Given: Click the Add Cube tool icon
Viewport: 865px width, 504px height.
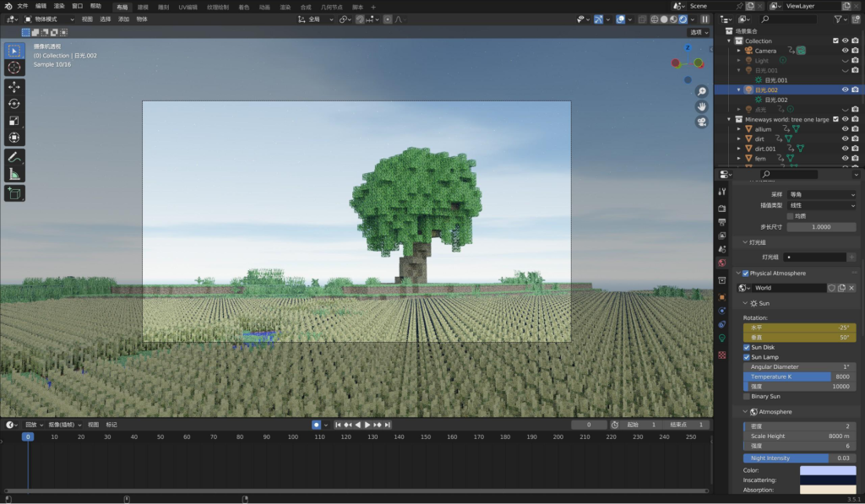Looking at the screenshot, I should tap(14, 193).
